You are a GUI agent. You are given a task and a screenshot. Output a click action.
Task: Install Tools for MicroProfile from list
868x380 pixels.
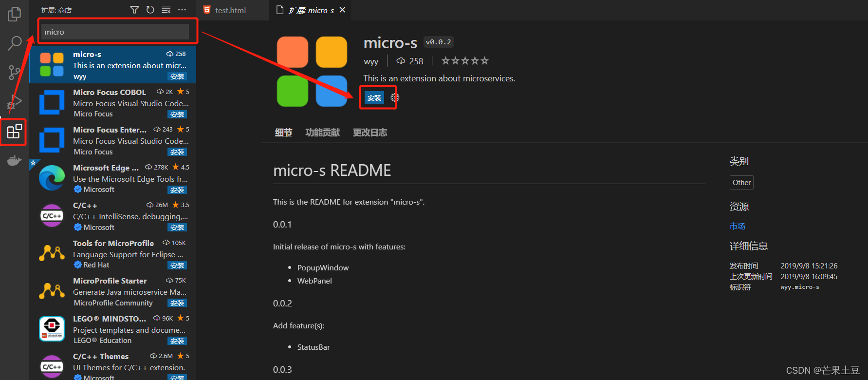(x=177, y=266)
